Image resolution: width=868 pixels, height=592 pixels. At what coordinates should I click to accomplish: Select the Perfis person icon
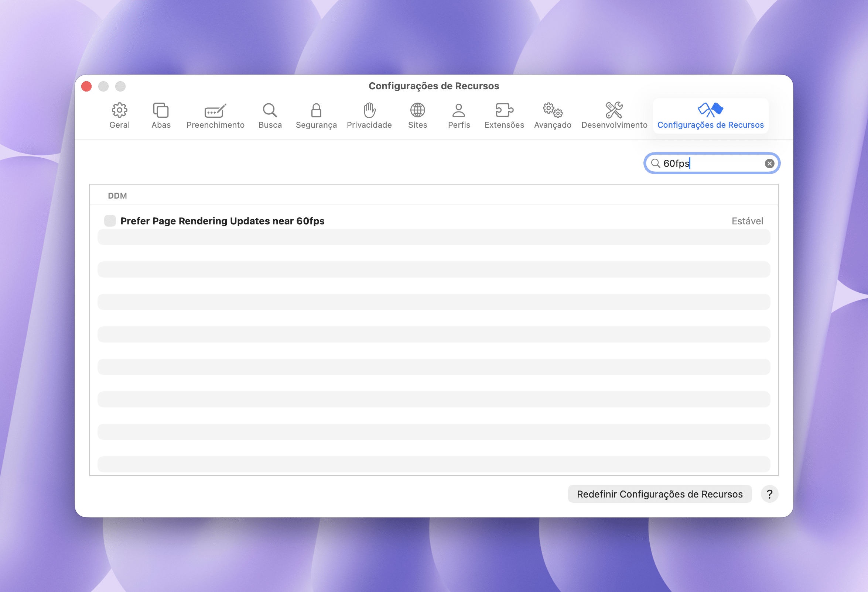coord(459,116)
